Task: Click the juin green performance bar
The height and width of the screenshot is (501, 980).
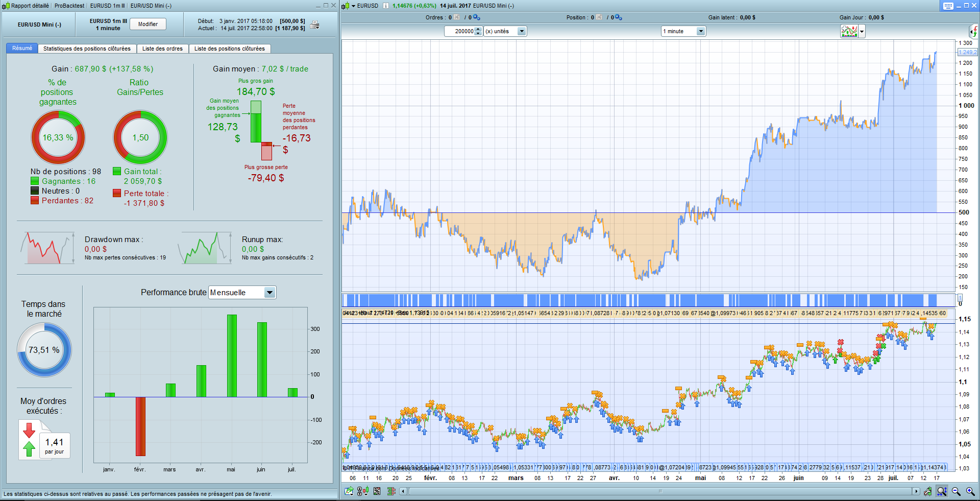Action: click(262, 360)
